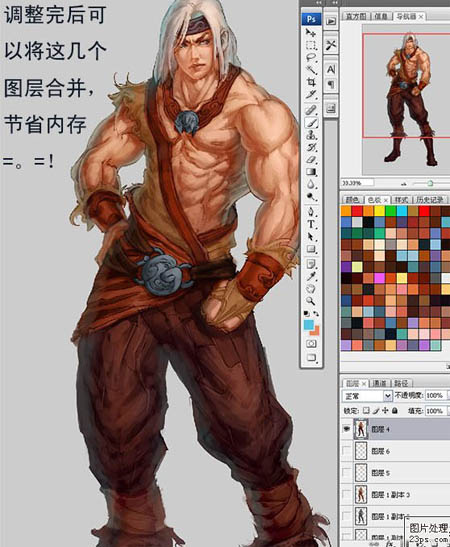
Task: Show 图层 1 副本 3 visibility box
Action: click(346, 494)
